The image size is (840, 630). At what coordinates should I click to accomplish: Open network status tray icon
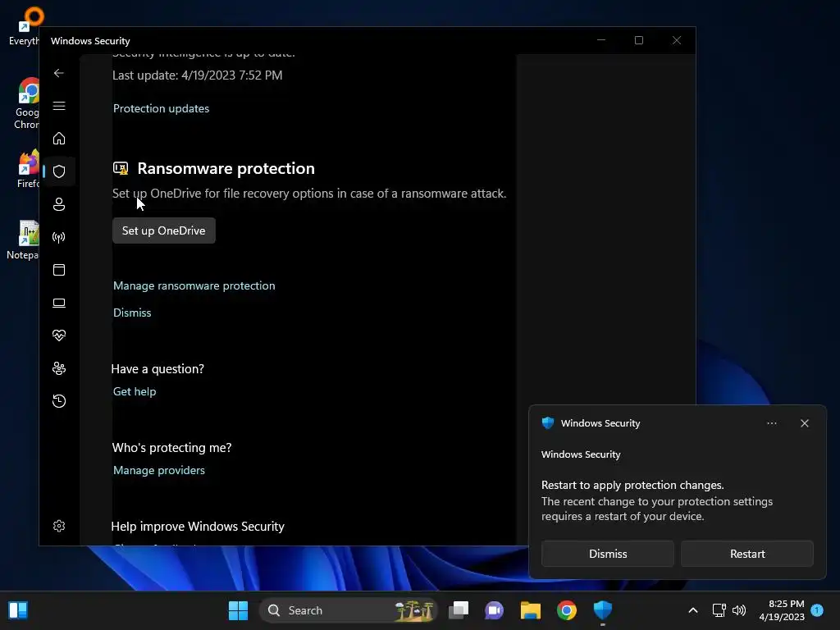[x=719, y=610]
